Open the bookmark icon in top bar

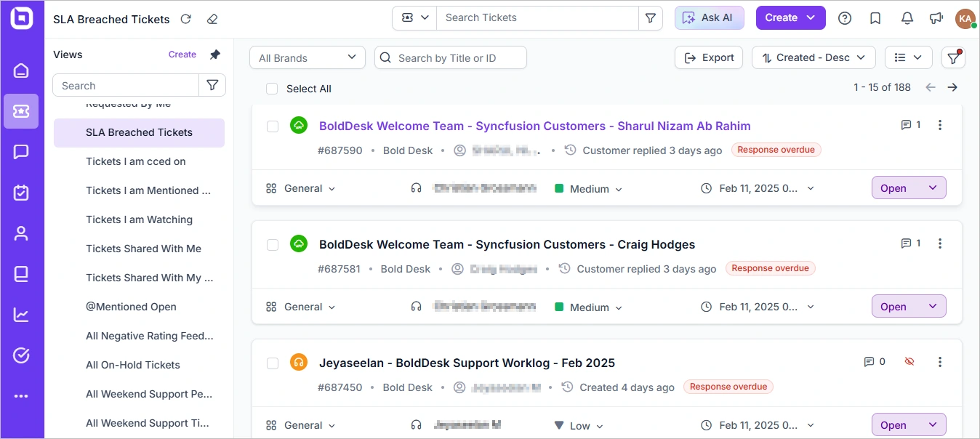(x=876, y=18)
